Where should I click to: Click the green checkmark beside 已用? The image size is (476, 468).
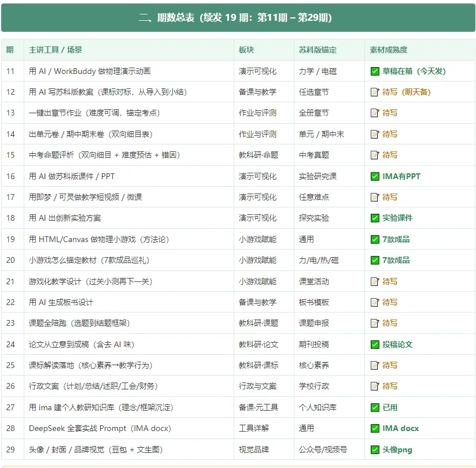tap(375, 407)
